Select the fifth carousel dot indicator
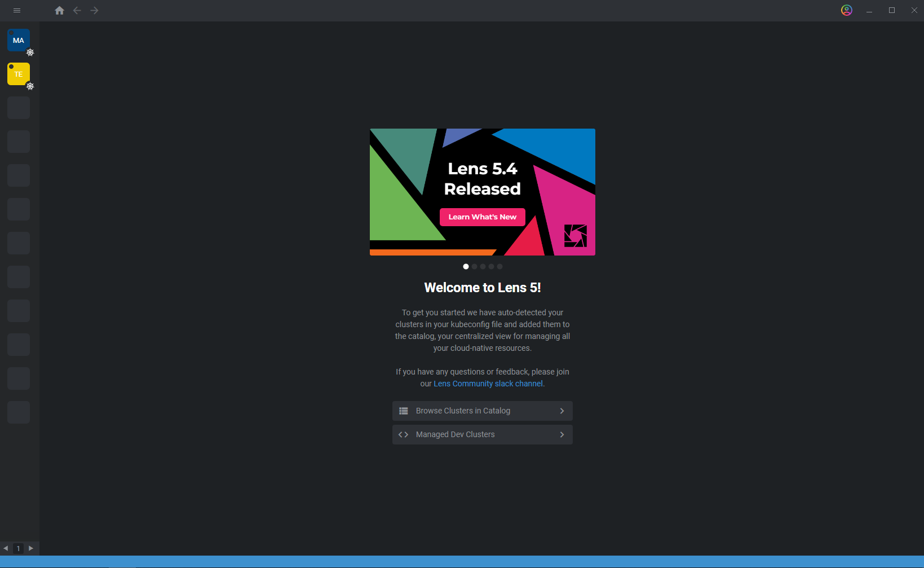The height and width of the screenshot is (568, 924). (499, 266)
